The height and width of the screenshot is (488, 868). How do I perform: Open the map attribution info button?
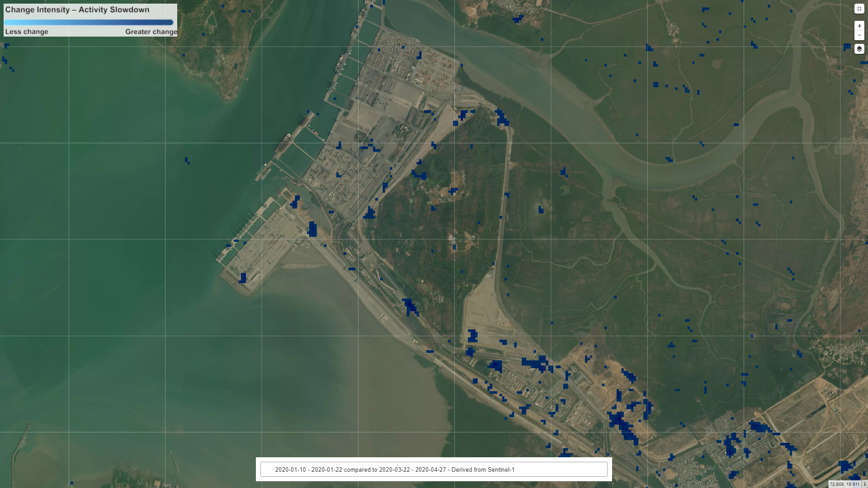864,484
